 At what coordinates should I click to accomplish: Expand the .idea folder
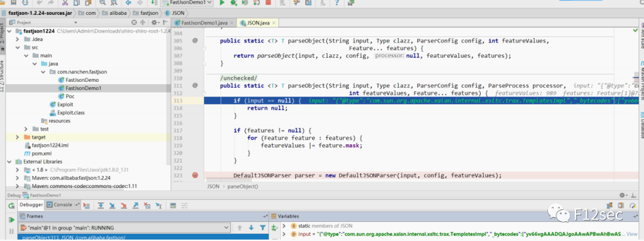[x=18, y=39]
